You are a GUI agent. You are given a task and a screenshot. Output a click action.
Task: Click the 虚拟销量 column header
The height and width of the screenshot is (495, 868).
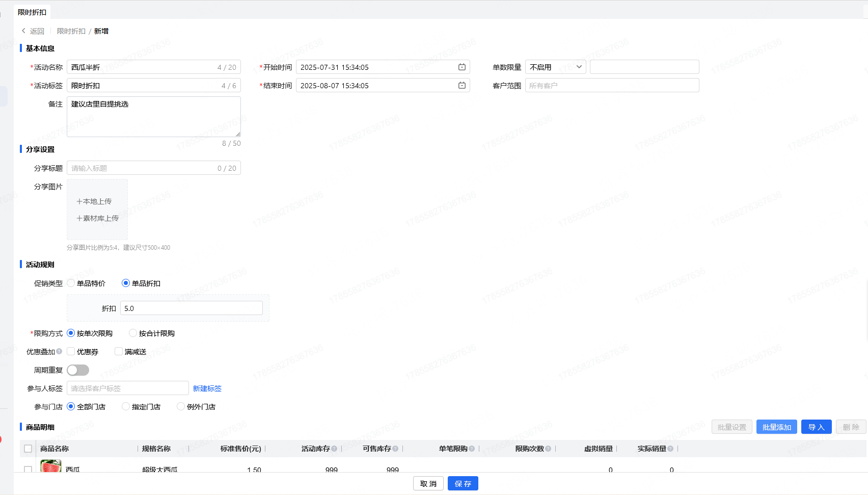coord(599,449)
